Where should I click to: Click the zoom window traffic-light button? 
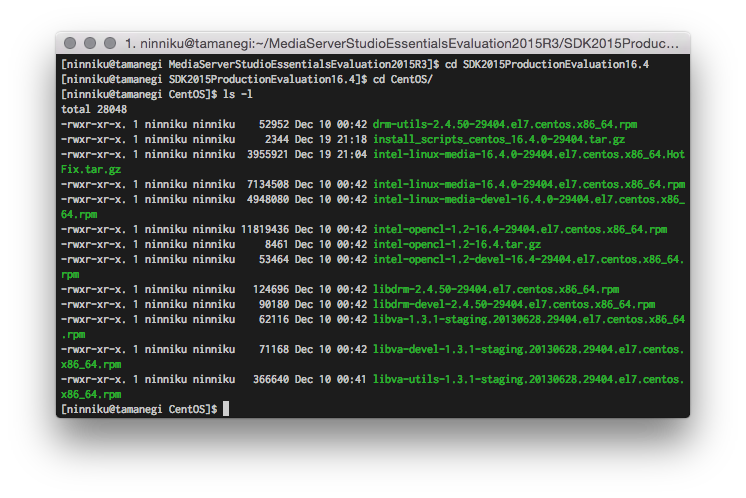pos(110,43)
